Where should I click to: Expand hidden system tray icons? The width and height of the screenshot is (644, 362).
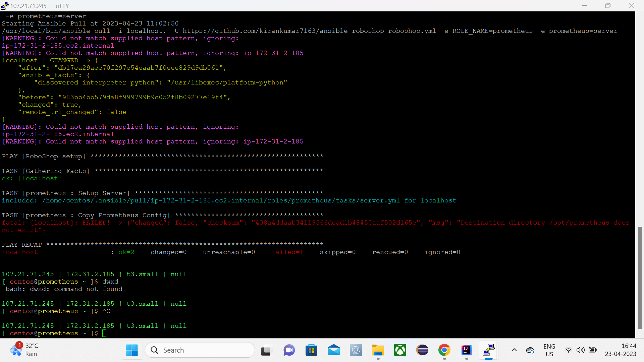[514, 350]
